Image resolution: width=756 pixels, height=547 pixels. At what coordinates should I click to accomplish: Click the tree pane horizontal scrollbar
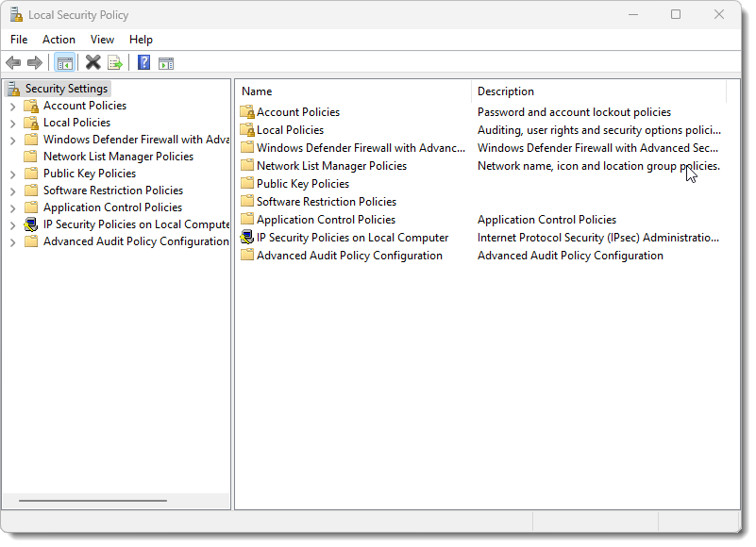pyautogui.click(x=92, y=501)
